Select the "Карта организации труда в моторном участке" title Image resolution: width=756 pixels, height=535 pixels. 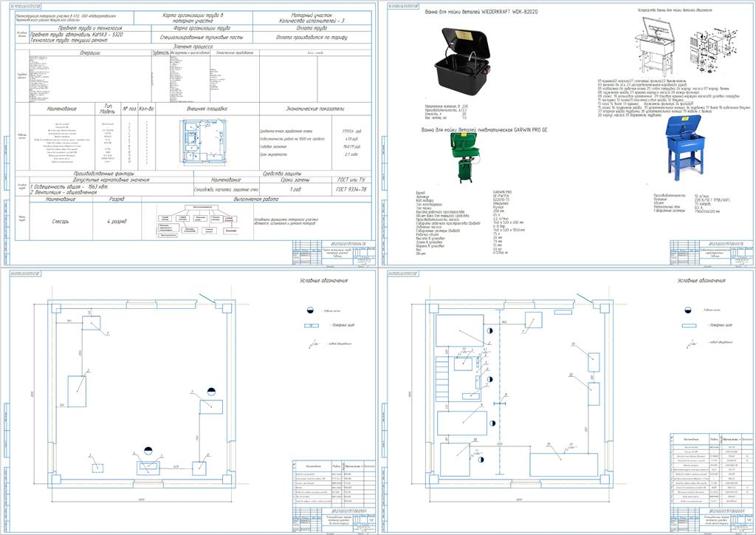tap(194, 18)
